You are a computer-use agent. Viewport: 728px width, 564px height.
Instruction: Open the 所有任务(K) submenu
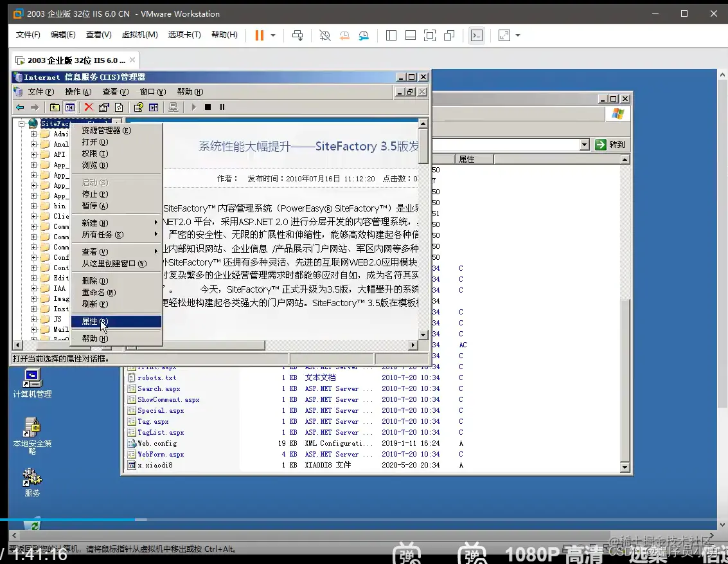point(116,235)
